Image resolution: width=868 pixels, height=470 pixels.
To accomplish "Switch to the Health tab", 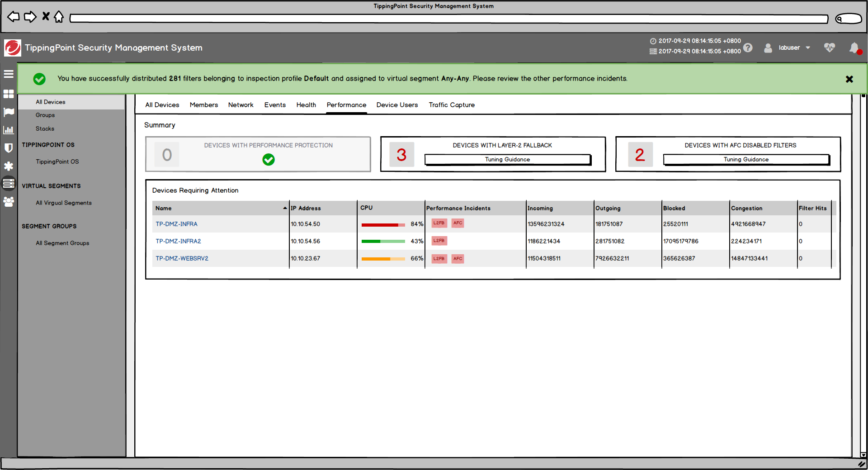I will 306,105.
